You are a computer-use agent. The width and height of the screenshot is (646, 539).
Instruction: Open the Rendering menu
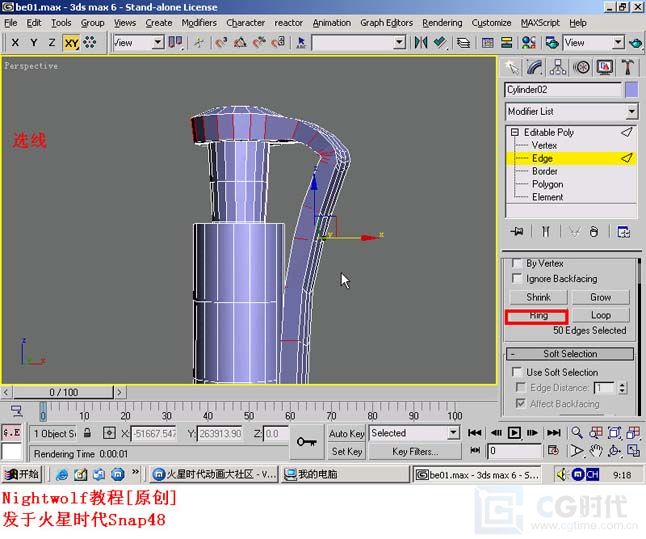click(442, 23)
